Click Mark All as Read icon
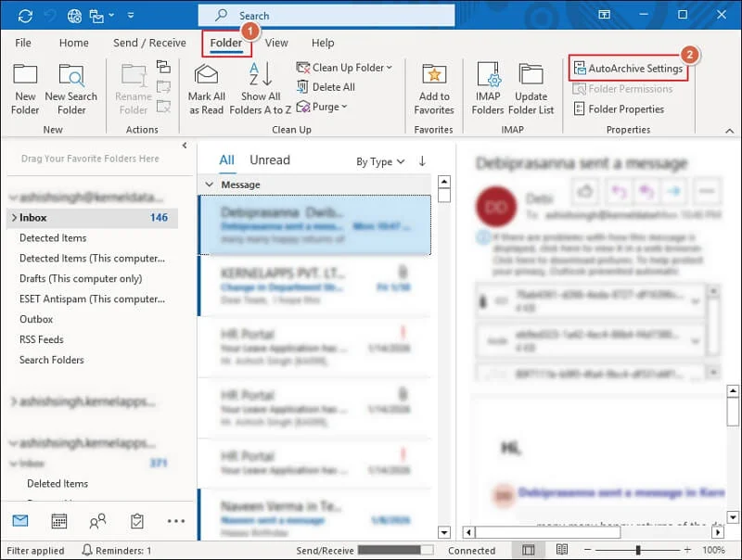742x560 pixels. (207, 76)
